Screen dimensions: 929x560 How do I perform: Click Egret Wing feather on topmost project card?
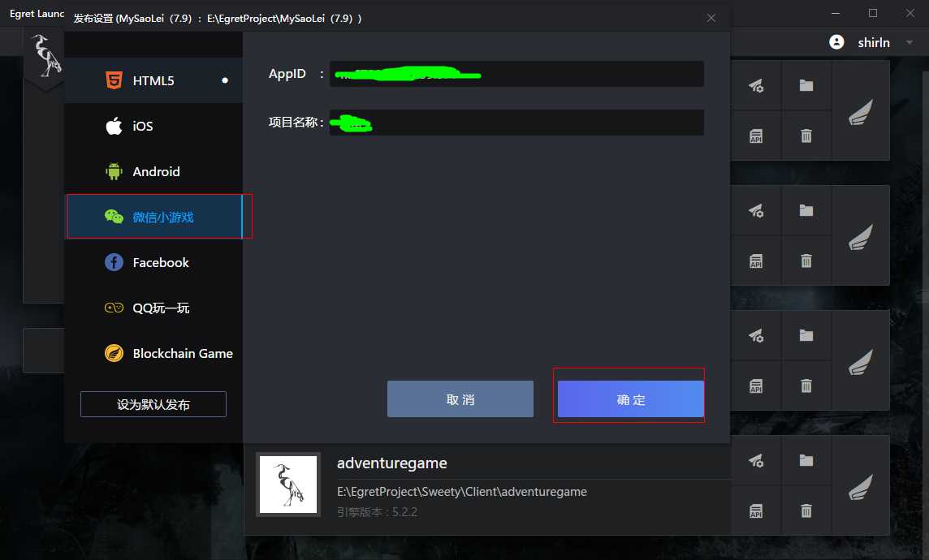[x=860, y=111]
